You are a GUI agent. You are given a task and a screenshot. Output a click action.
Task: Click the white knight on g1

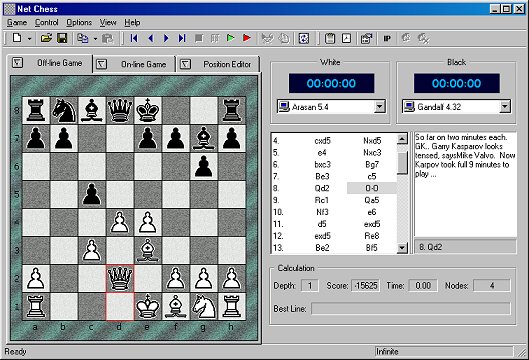click(x=204, y=306)
